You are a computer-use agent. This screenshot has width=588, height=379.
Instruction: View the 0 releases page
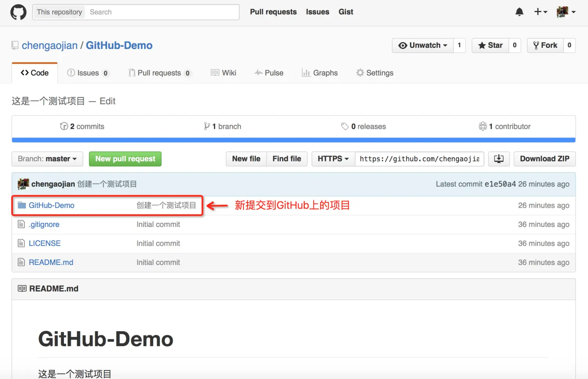click(363, 127)
